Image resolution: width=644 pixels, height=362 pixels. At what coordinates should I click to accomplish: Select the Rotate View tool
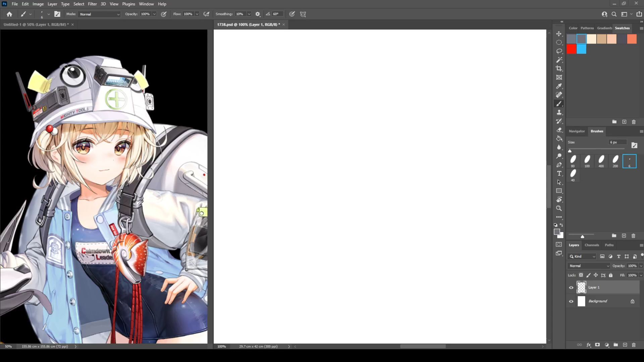tap(559, 199)
